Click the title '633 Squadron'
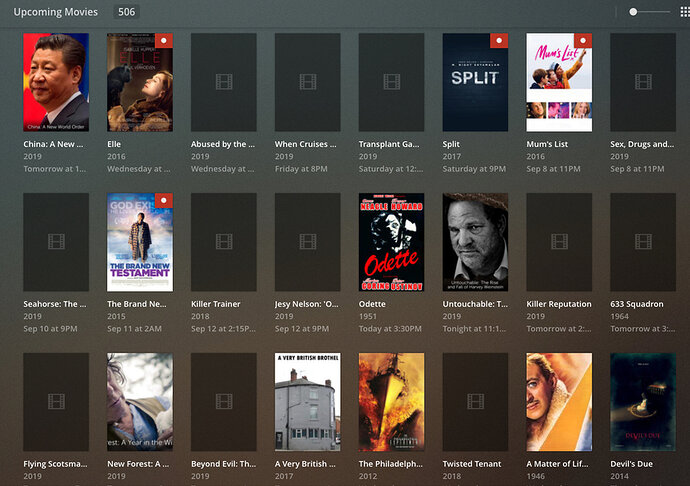 click(x=637, y=304)
